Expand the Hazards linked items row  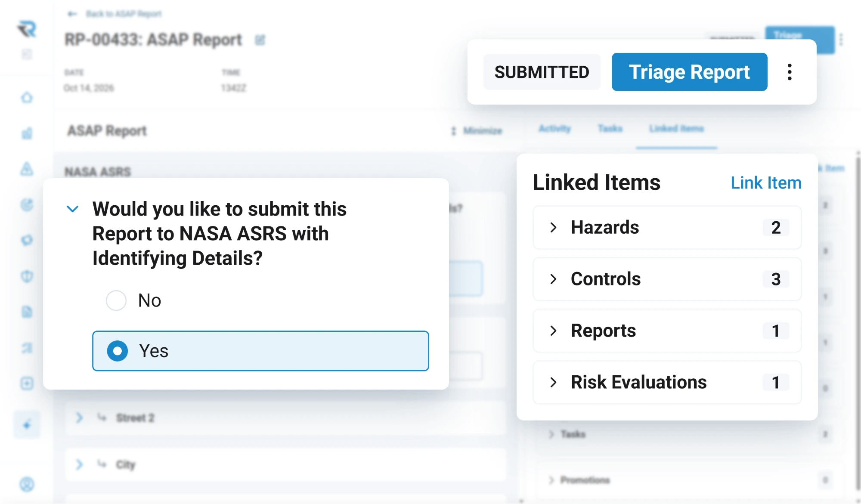coord(667,227)
